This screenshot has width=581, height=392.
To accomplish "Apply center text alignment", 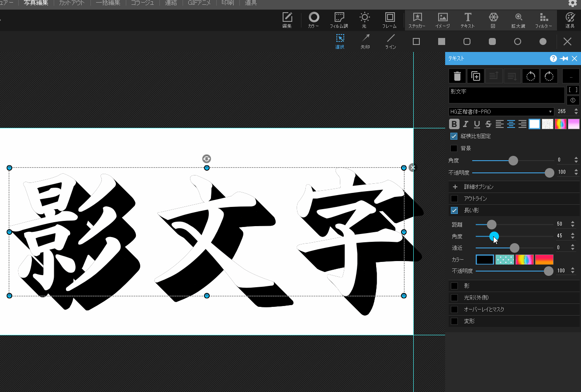I will (x=511, y=124).
